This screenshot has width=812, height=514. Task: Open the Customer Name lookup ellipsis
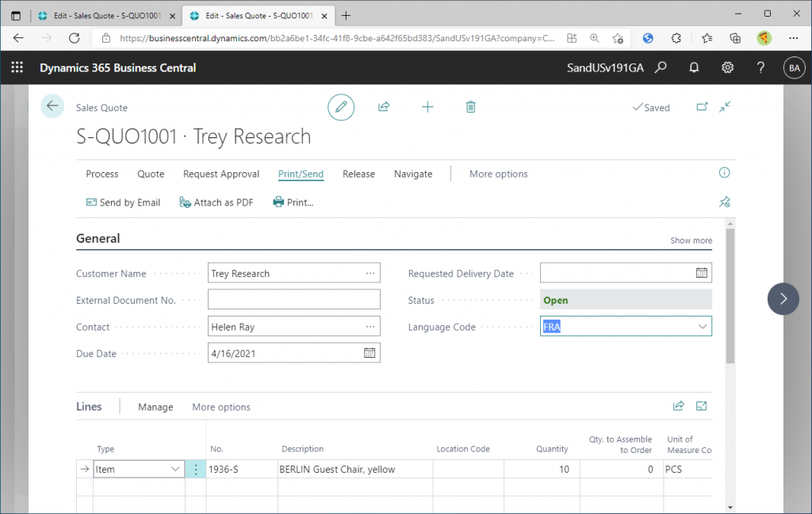click(370, 273)
